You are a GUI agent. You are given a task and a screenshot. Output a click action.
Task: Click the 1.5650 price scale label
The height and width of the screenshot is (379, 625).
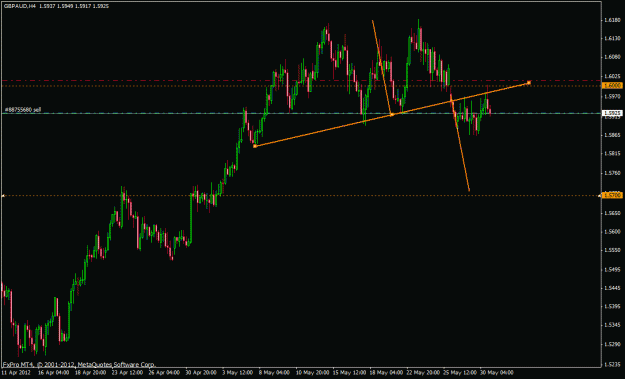pyautogui.click(x=612, y=213)
